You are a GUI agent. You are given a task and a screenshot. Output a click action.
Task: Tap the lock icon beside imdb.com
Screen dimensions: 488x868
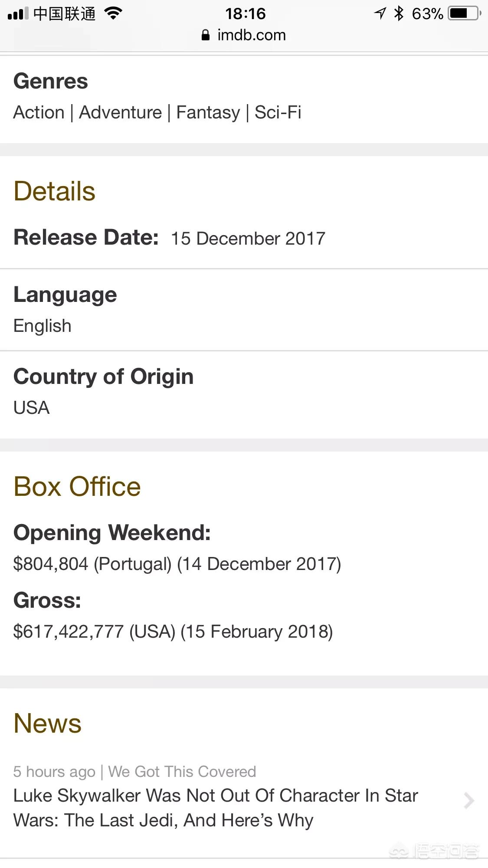tap(206, 35)
